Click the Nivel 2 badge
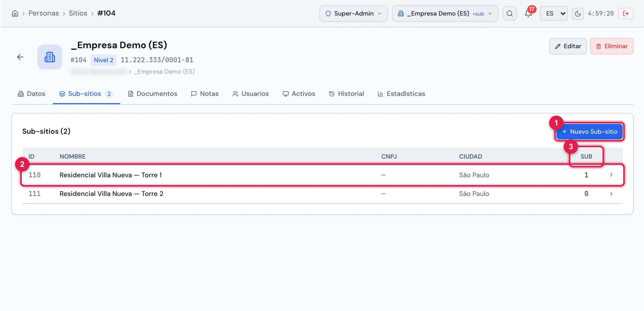 (103, 60)
